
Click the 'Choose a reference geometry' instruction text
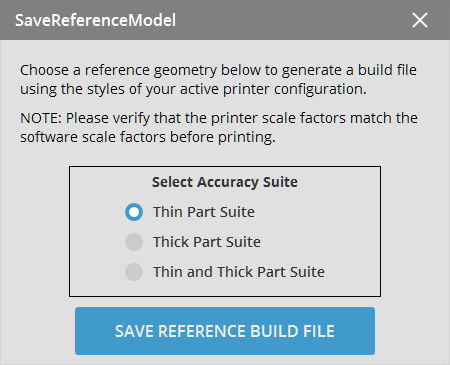[218, 80]
